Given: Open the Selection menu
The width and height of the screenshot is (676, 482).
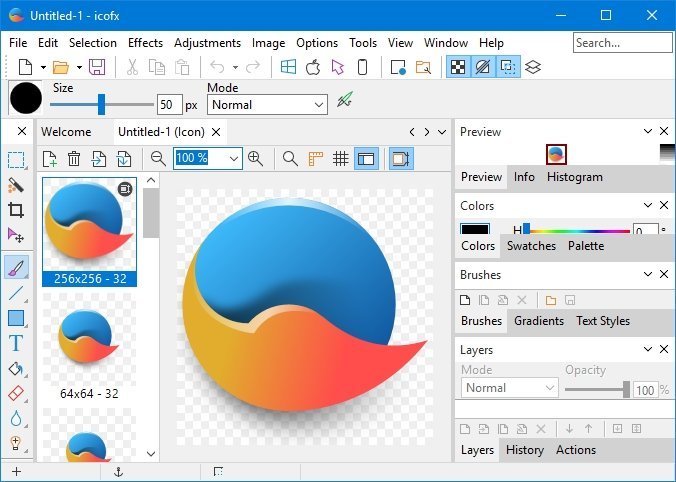Looking at the screenshot, I should [x=93, y=43].
